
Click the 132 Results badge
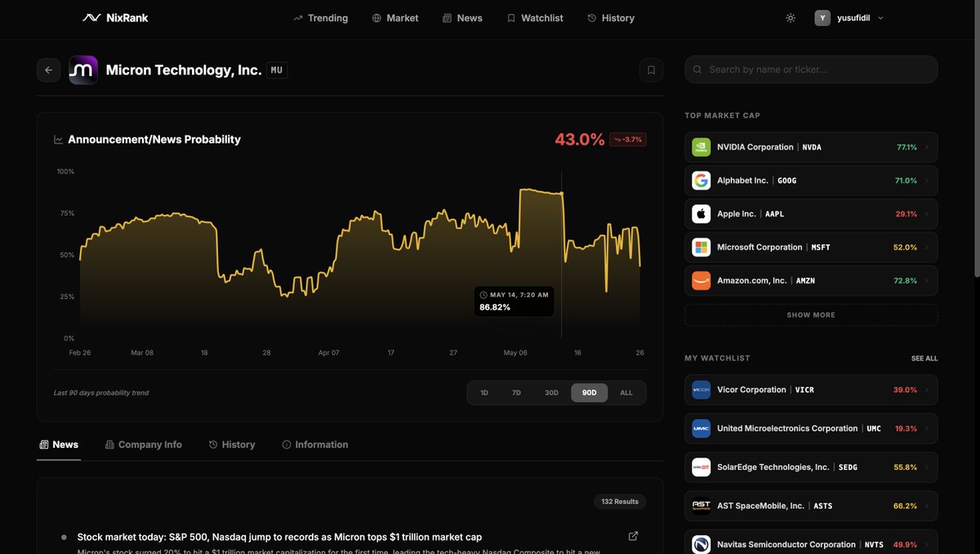pos(620,502)
